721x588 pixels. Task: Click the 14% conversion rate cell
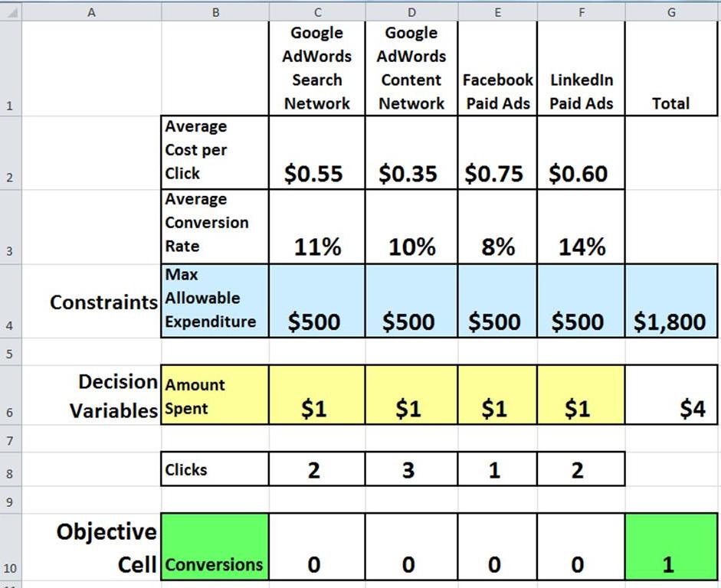point(582,227)
